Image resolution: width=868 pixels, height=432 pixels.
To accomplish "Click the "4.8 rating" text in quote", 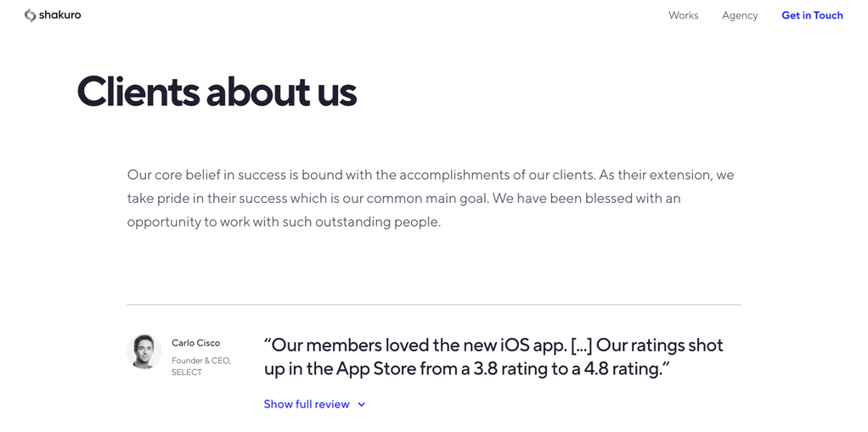I will click(623, 369).
